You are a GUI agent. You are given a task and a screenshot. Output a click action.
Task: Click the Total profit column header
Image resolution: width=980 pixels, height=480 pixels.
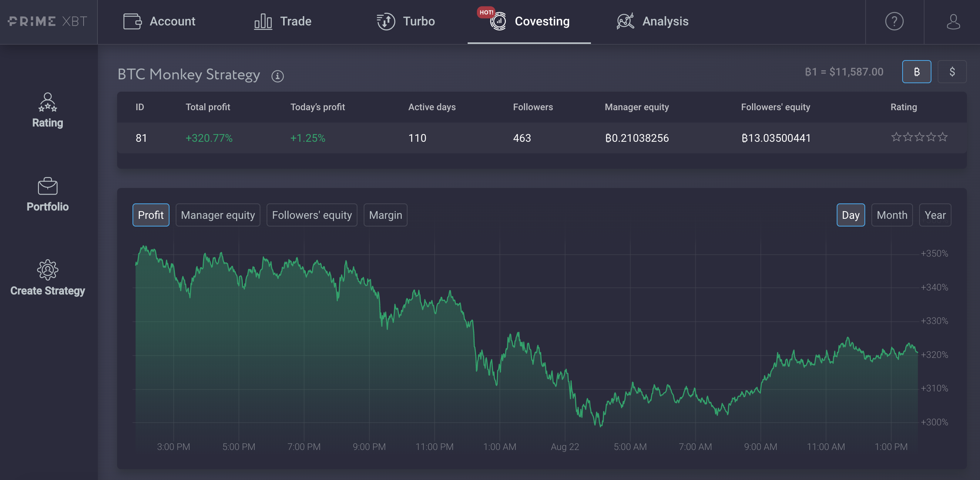(208, 107)
